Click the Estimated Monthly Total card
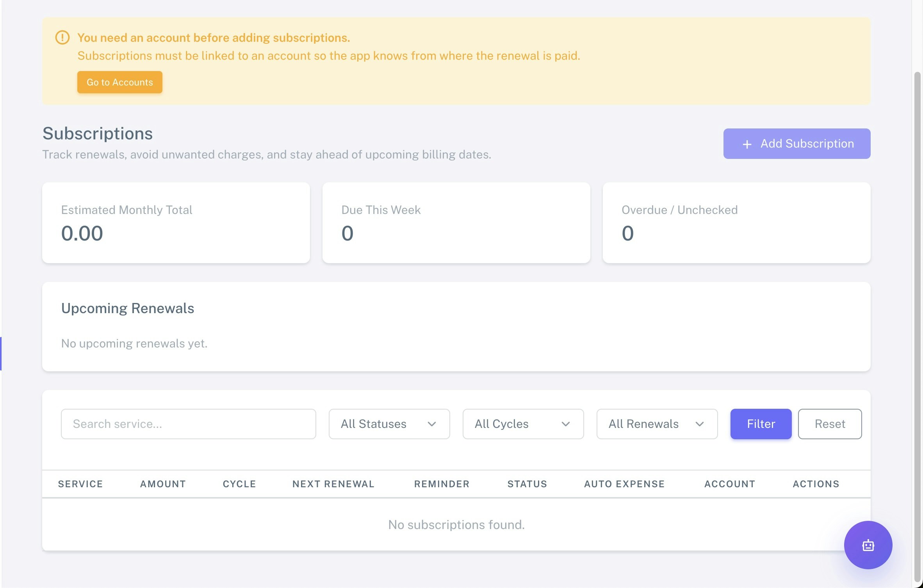 (x=176, y=223)
